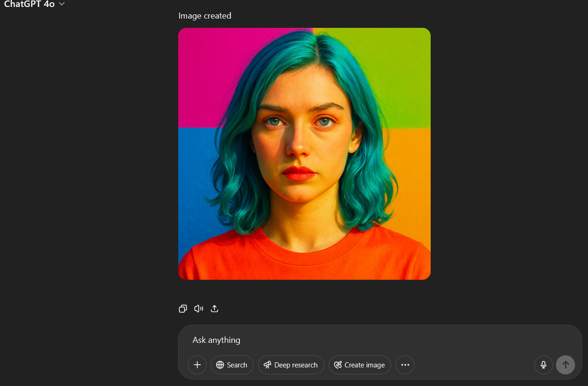Viewport: 588px width, 386px height.
Task: Share the image using the upload icon
Action: click(x=214, y=309)
